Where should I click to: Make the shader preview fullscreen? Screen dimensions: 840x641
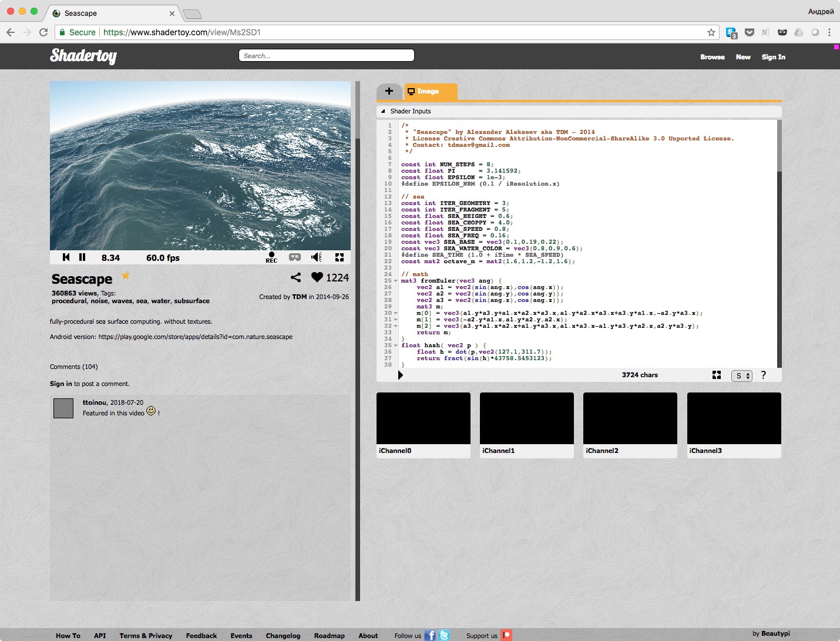point(340,257)
